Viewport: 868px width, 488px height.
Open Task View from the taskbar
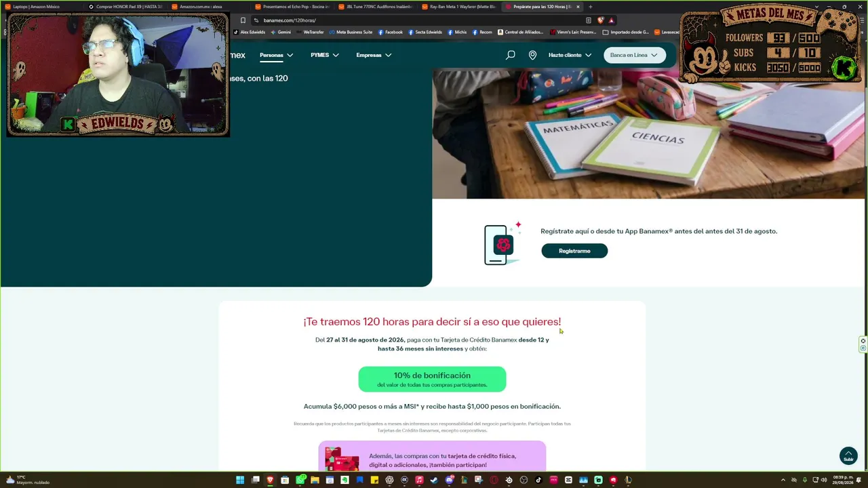tap(255, 480)
